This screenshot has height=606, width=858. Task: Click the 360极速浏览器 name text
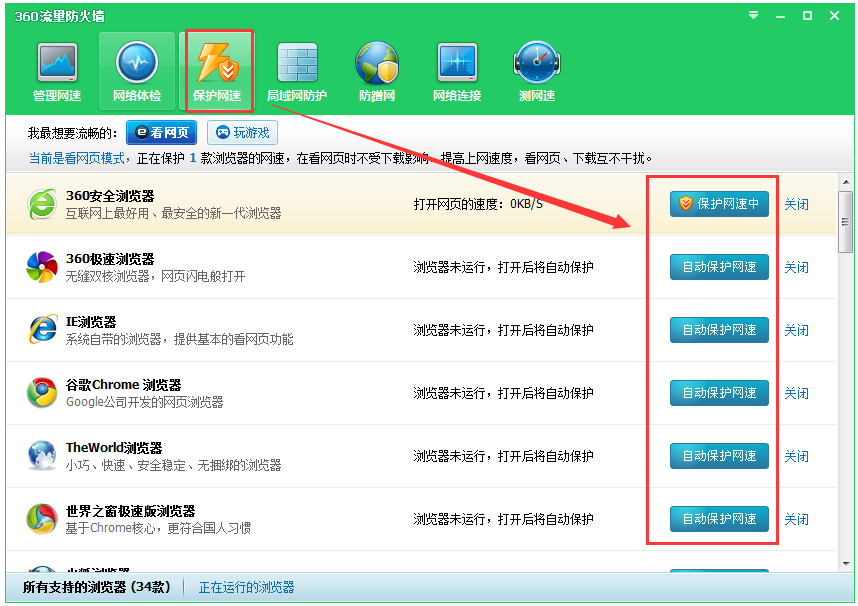pos(110,259)
